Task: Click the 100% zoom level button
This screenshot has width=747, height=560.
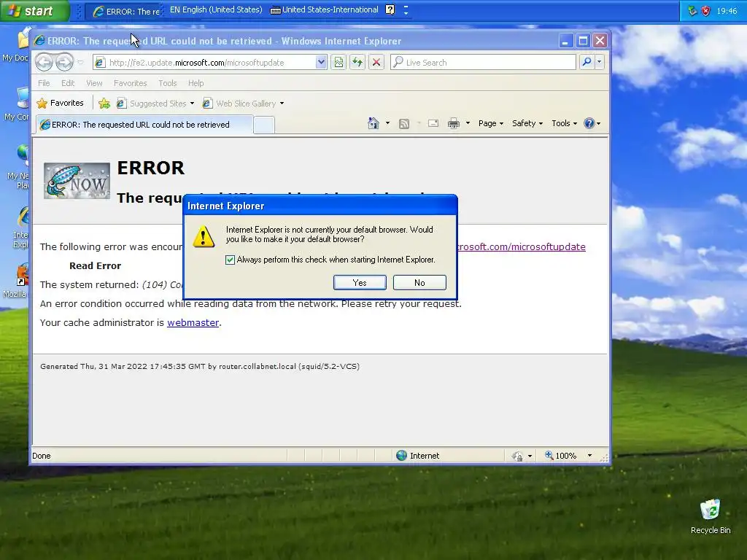Action: click(x=561, y=456)
